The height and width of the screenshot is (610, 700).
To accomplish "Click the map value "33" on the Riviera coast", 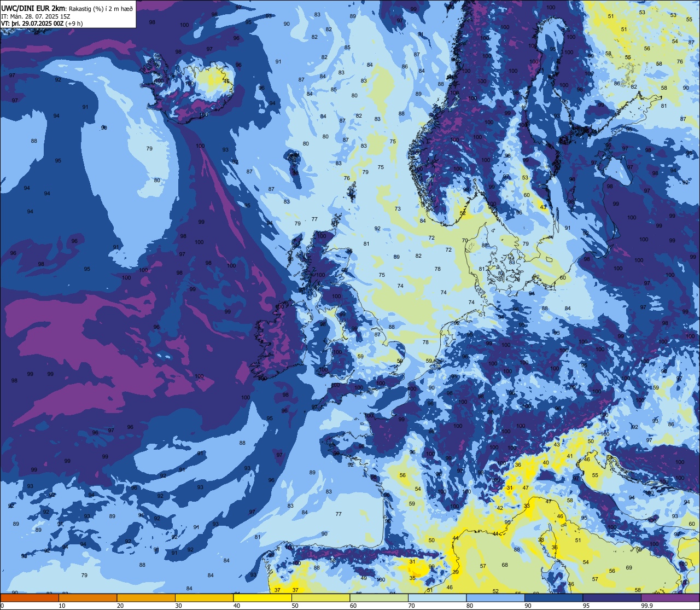I will 527,506.
